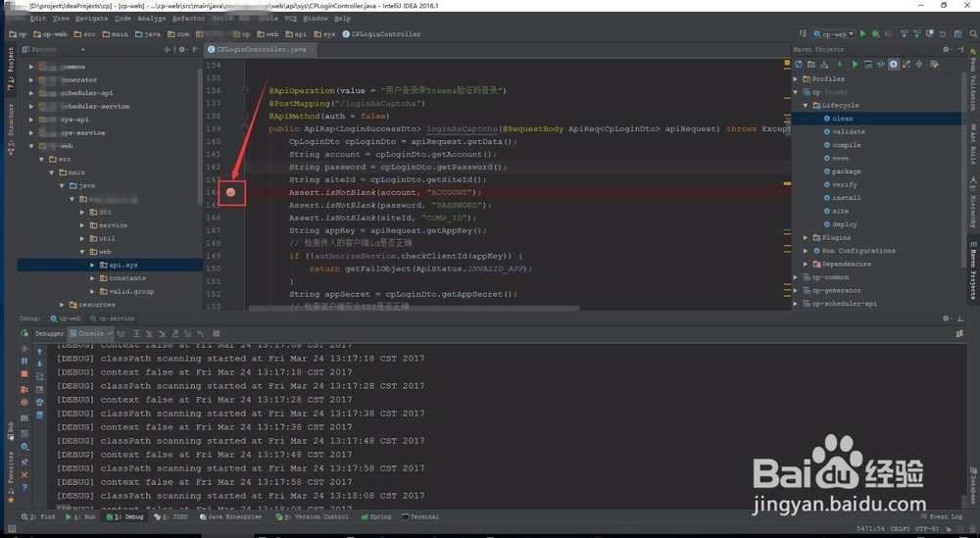Screen dimensions: 980x538
Task: Open Event Log in status bar
Action: (x=942, y=516)
